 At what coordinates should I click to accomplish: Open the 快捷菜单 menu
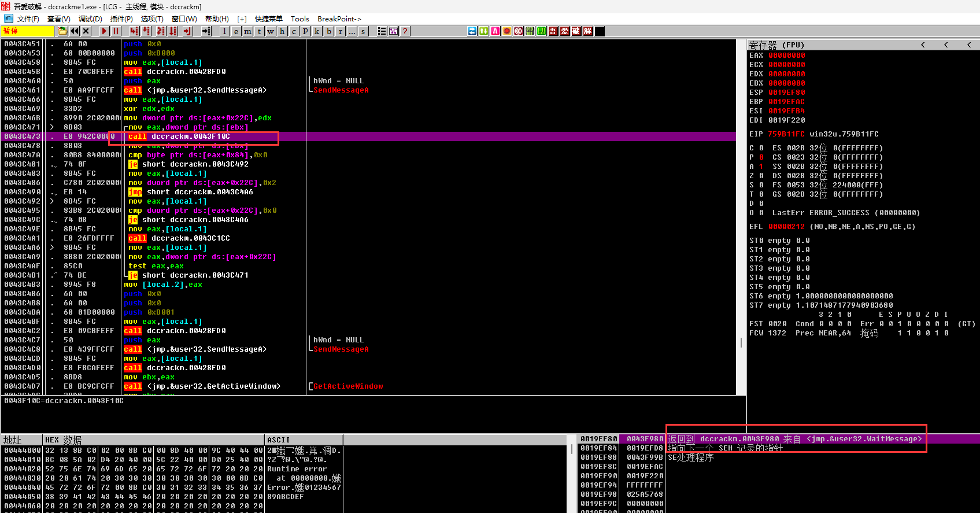269,19
